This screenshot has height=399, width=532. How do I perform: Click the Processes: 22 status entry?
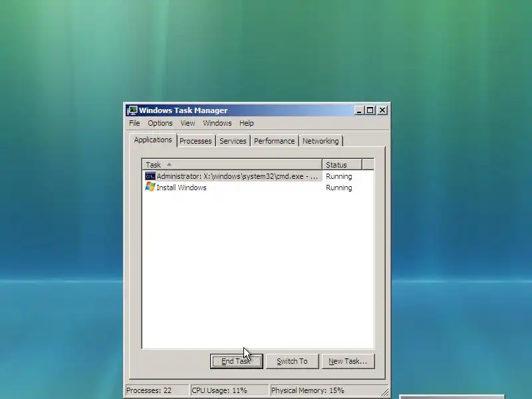[x=157, y=390]
